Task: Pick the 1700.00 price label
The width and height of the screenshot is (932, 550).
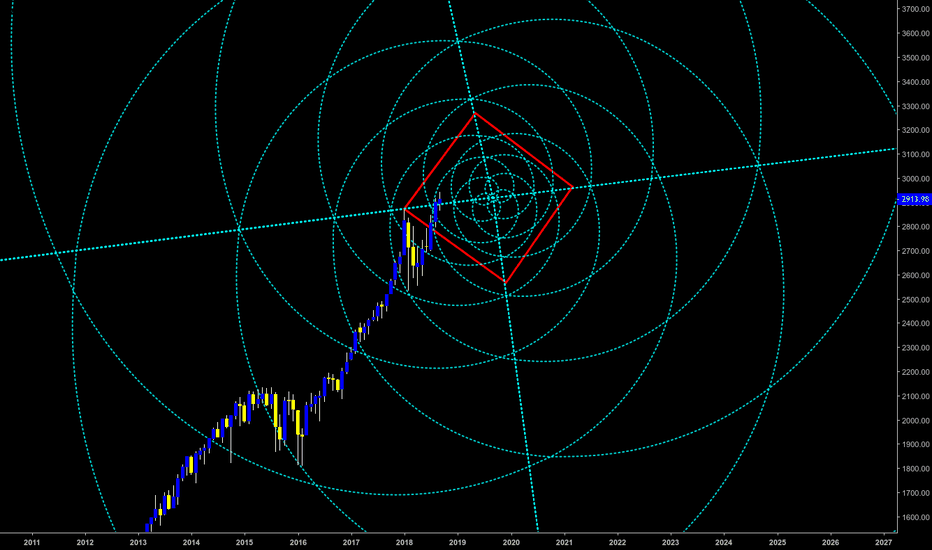Action: coord(915,494)
